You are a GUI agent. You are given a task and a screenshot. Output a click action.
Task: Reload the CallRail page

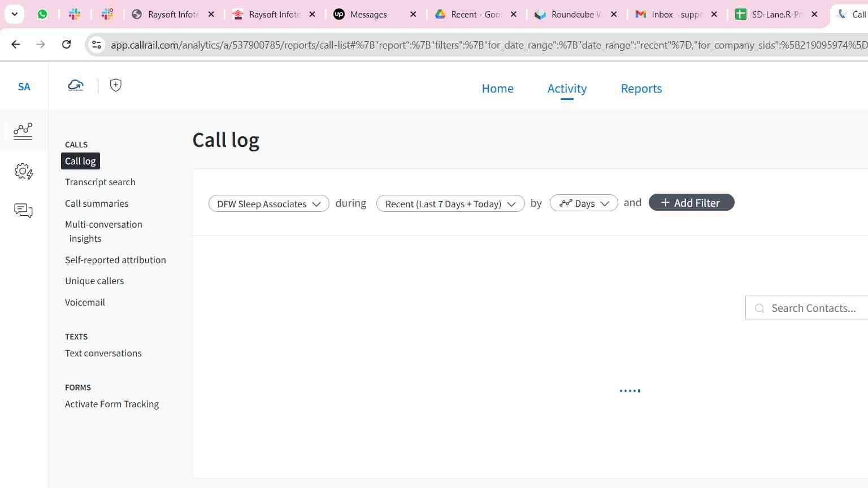[x=66, y=44]
